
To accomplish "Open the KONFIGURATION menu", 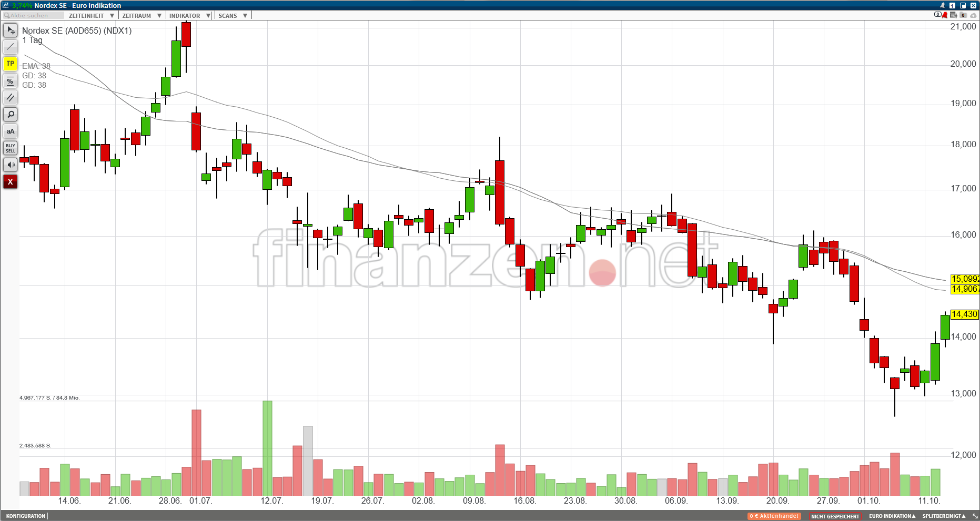I will pos(26,516).
